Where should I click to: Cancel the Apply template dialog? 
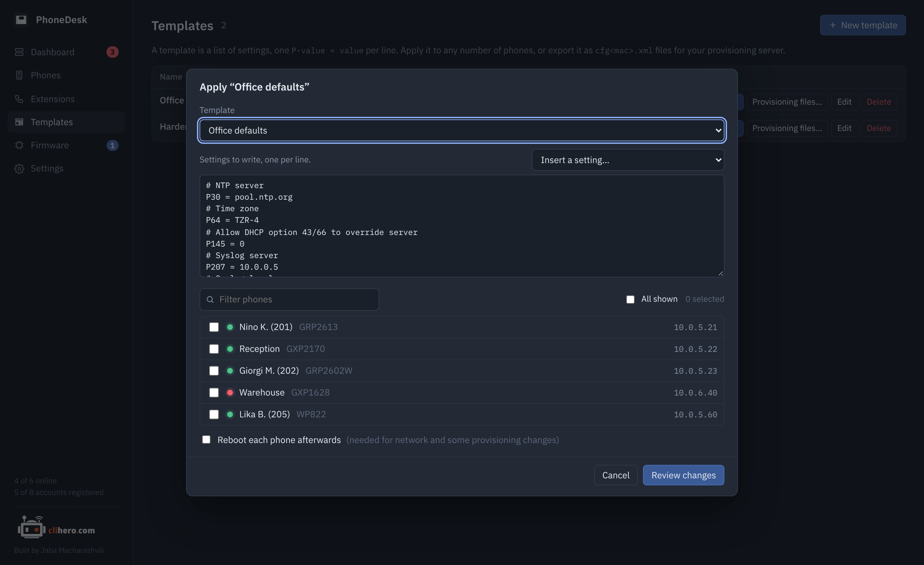click(616, 475)
